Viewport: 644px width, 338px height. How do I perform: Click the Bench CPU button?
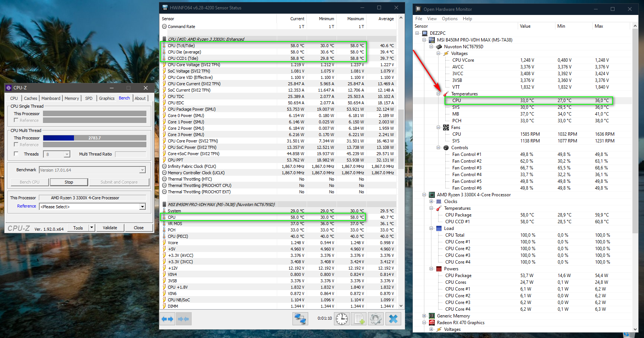(x=30, y=182)
